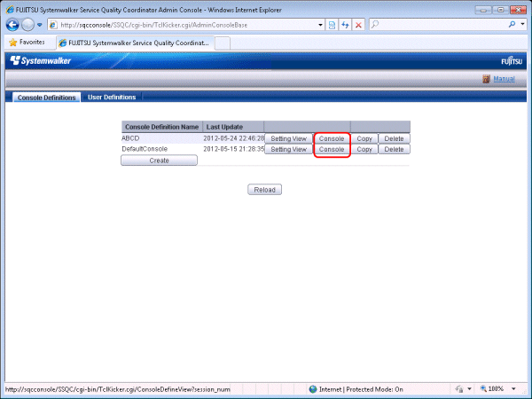
Task: Click the search magnifier button
Action: [512, 25]
